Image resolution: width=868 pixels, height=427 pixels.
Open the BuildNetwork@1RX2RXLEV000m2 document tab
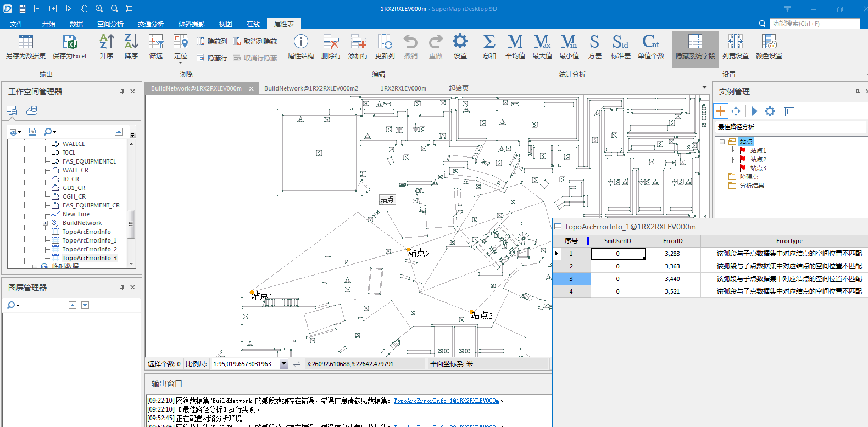tap(311, 88)
